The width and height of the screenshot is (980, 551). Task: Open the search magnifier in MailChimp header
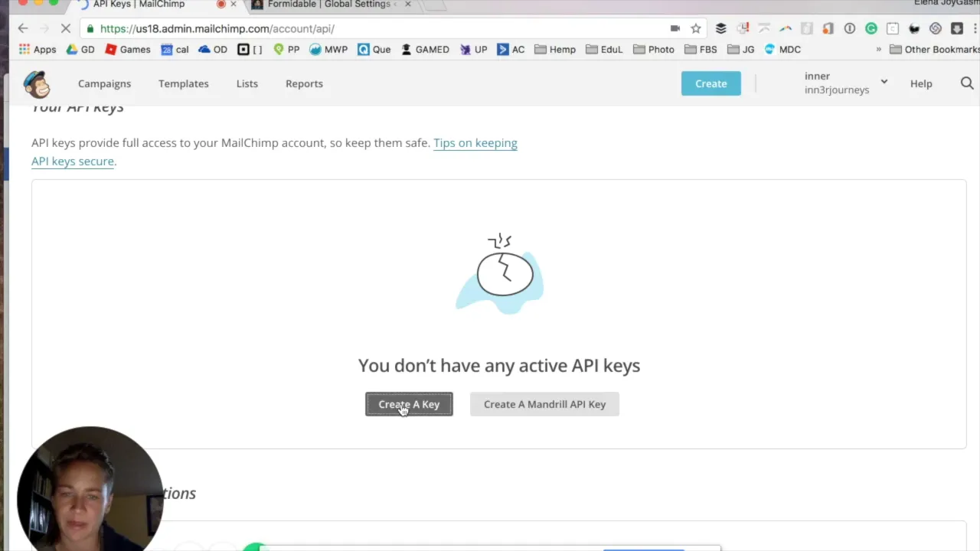click(967, 83)
